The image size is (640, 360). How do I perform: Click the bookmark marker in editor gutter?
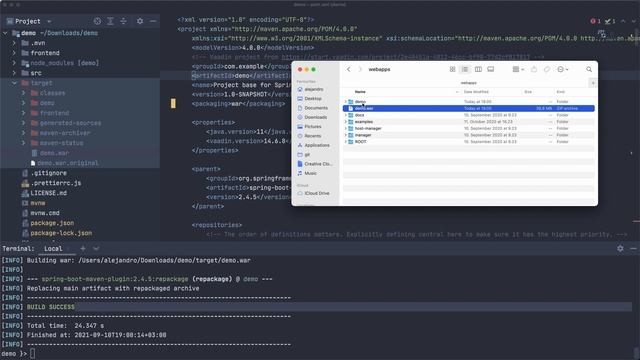173,104
